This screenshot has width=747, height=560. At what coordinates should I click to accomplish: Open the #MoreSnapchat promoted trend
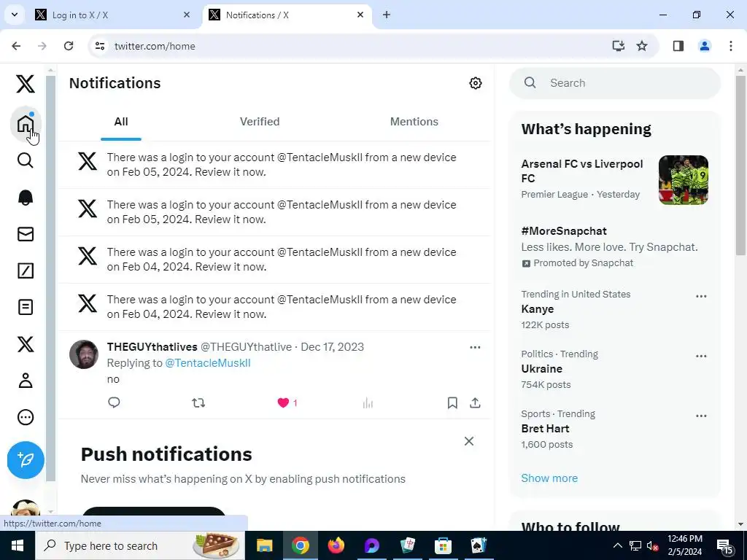(564, 231)
